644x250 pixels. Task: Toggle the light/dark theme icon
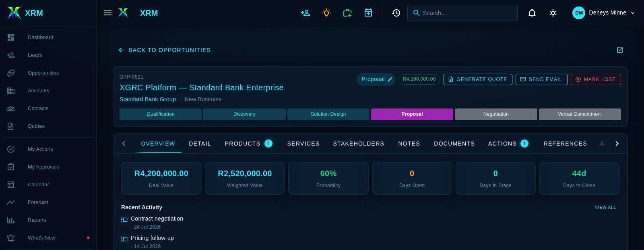[x=553, y=13]
